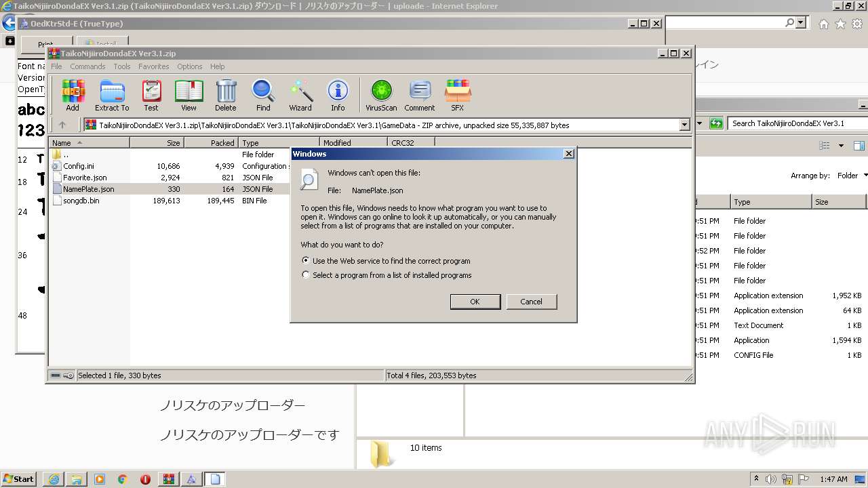The width and height of the screenshot is (868, 488).
Task: Run VirusScan on the archive
Action: click(x=381, y=96)
